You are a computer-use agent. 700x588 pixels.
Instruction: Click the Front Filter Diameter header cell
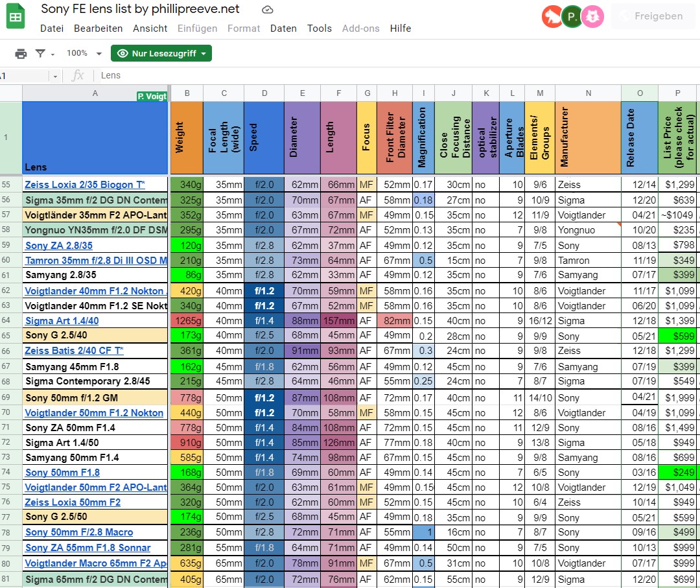tap(395, 137)
